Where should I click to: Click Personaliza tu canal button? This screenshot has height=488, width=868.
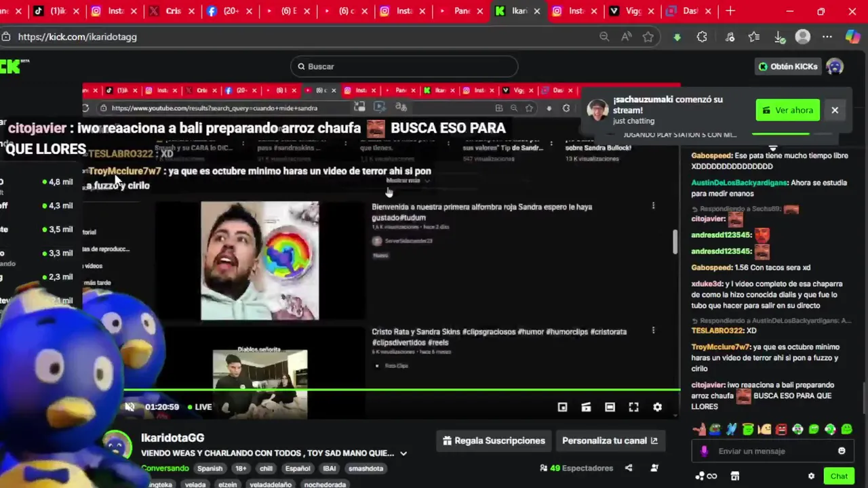(x=610, y=441)
